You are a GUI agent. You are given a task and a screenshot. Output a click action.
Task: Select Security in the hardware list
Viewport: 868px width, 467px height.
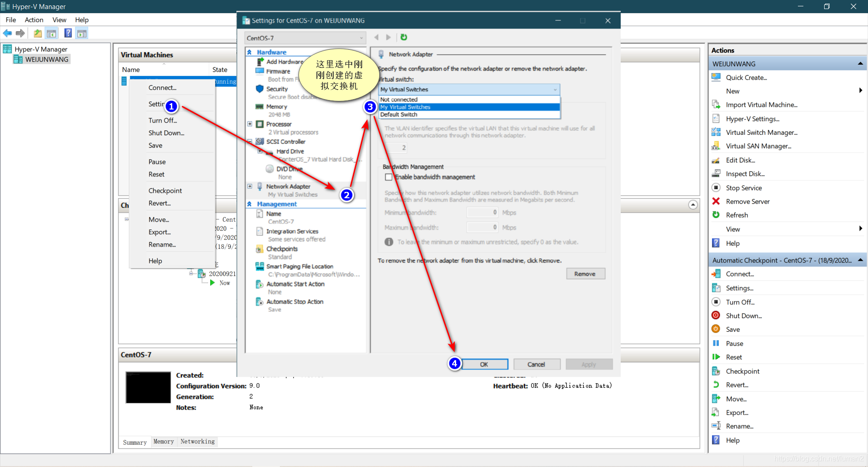click(x=277, y=89)
